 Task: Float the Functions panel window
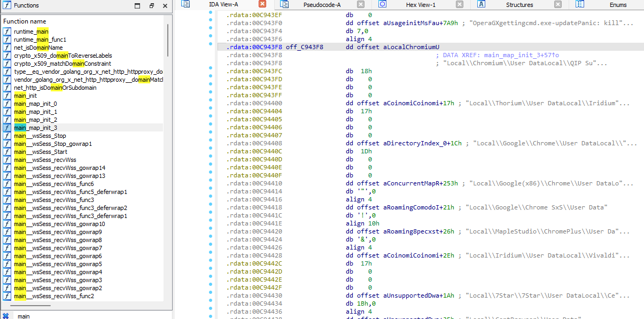151,6
